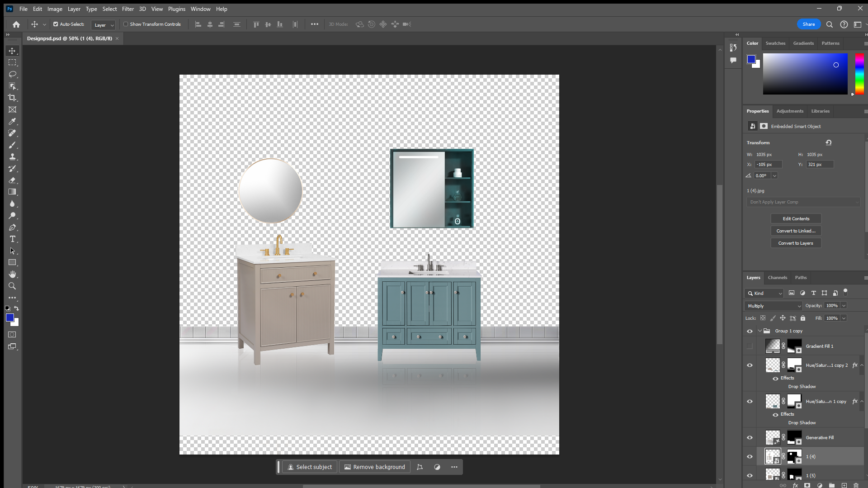Hide the 1 (4) layer
This screenshot has width=868, height=488.
click(x=750, y=456)
